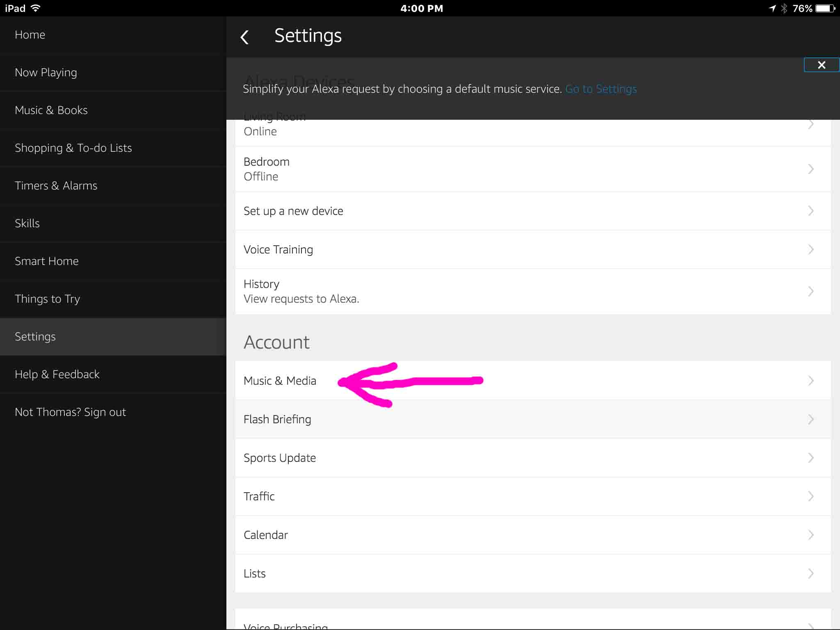Tap Set up a new device
Viewport: 840px width, 630px height.
533,211
